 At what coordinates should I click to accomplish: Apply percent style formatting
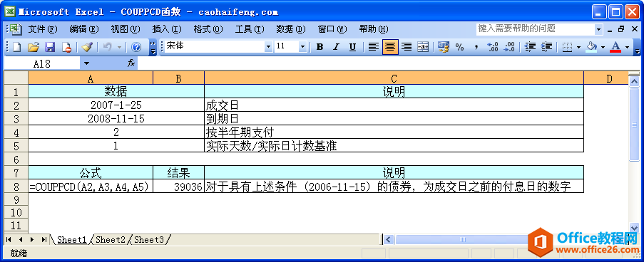459,47
